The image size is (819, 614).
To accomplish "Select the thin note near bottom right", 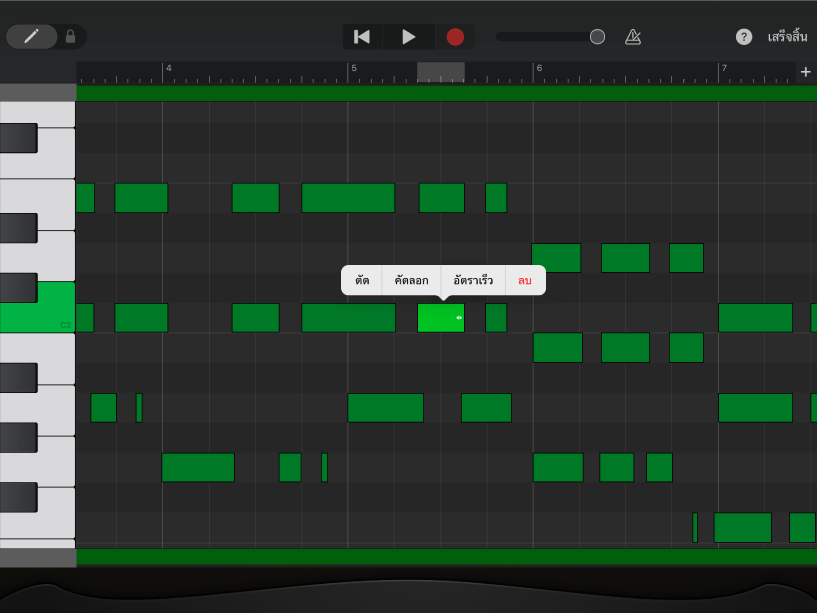I will (695, 528).
